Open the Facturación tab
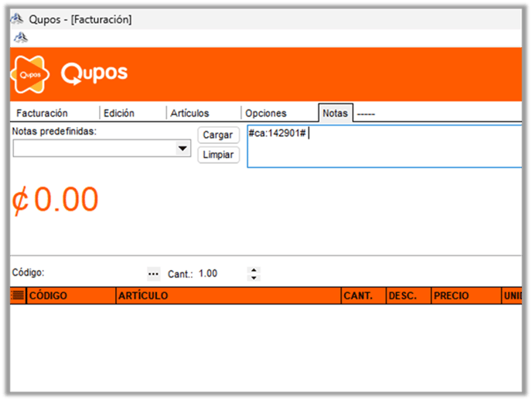532x401 pixels. pos(42,113)
